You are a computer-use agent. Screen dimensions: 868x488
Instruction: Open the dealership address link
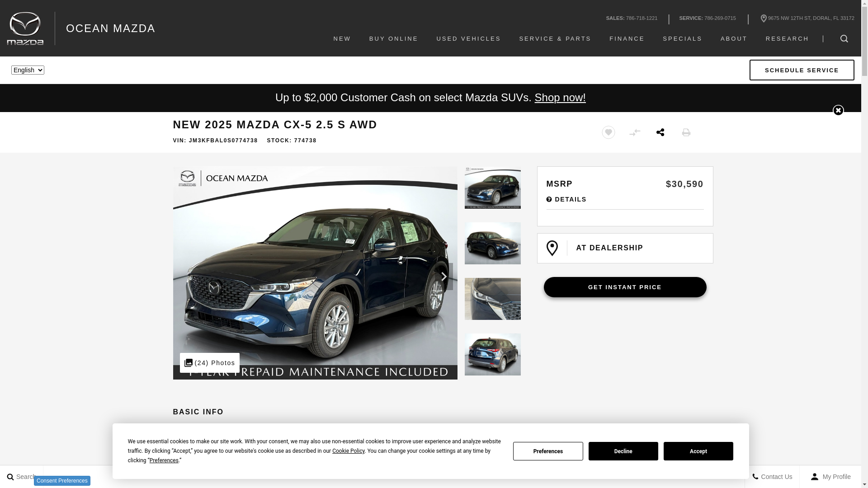(807, 19)
